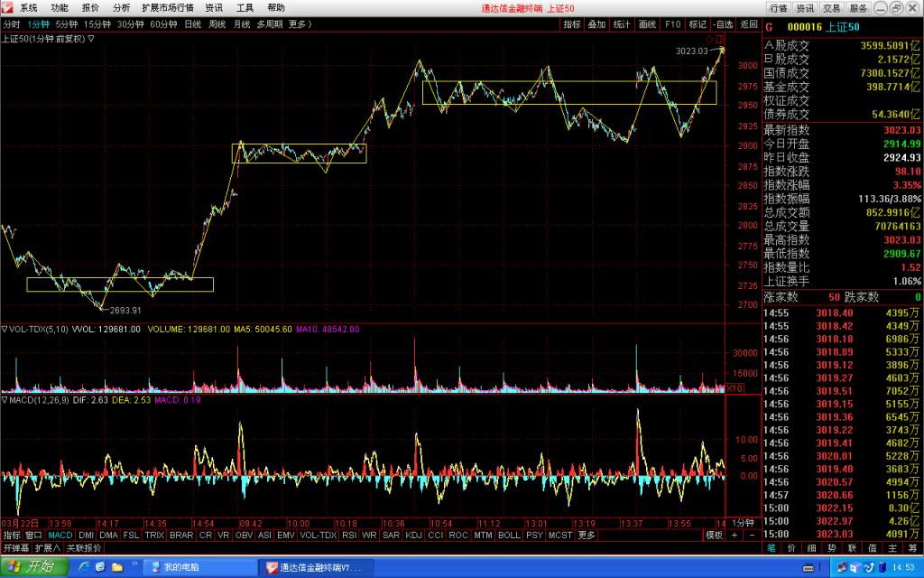Open Internet Explorer from quick launch
924x578 pixels.
(x=84, y=567)
